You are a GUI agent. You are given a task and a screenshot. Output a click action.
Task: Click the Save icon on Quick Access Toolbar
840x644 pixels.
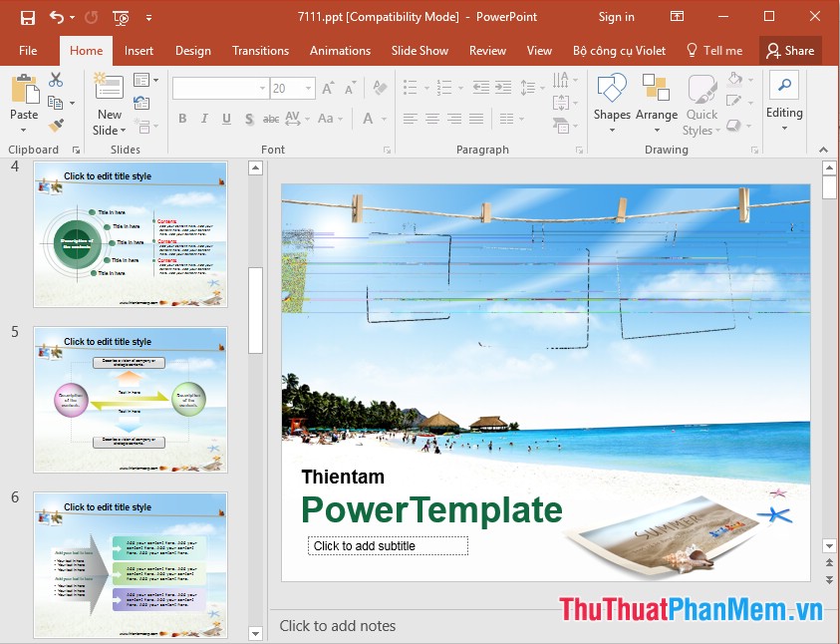click(x=27, y=16)
